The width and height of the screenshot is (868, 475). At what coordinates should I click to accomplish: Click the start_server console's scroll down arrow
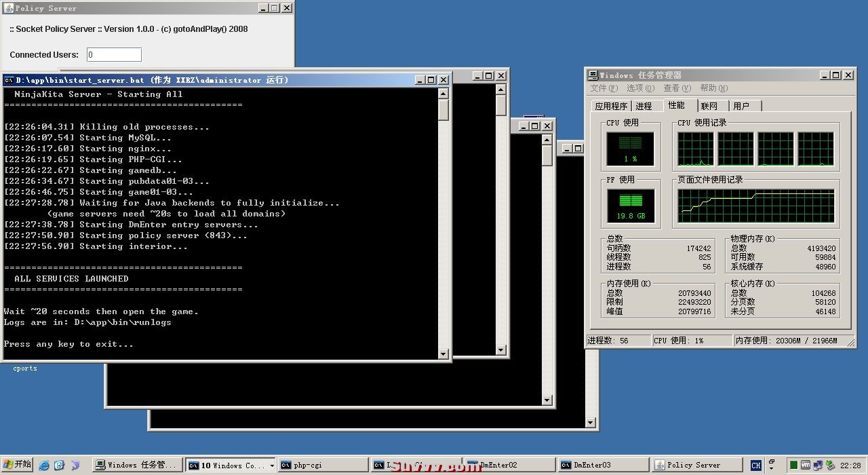[x=443, y=354]
